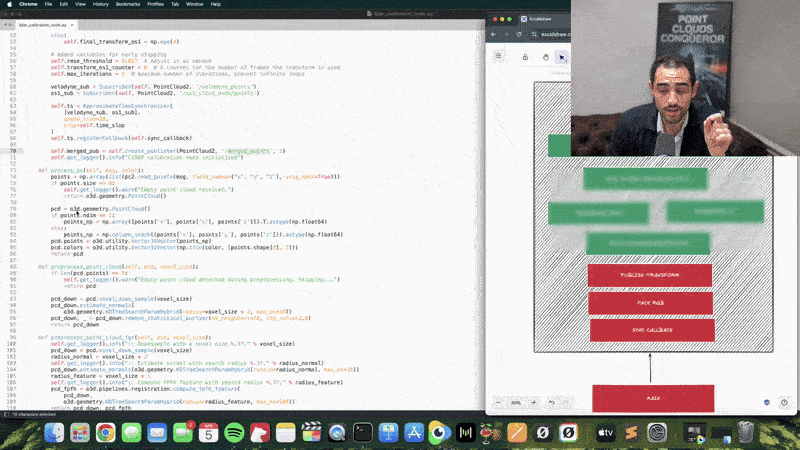Reset zoom using the 40% label
Image resolution: width=800 pixels, height=450 pixels.
[x=516, y=402]
